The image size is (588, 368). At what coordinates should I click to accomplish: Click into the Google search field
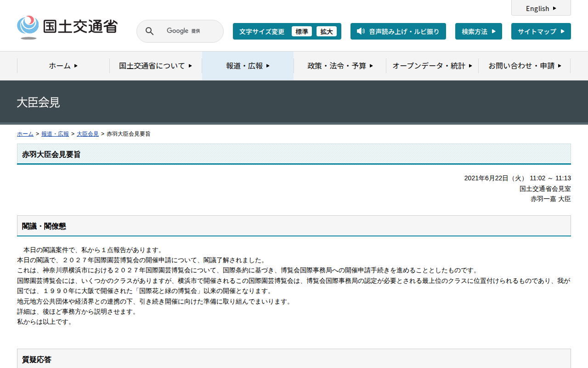188,31
